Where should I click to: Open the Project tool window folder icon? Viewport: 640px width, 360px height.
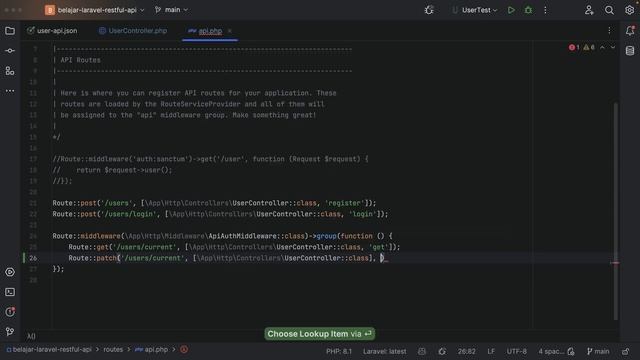[x=10, y=31]
